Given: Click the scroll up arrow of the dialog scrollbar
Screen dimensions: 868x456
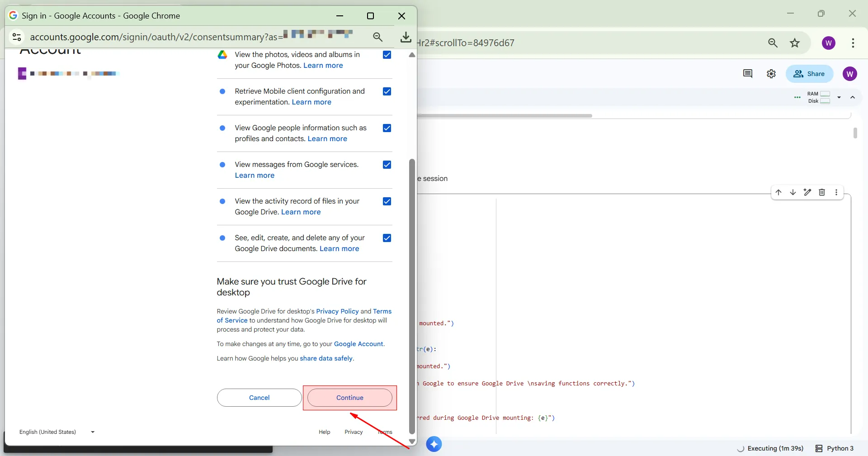Looking at the screenshot, I should 412,55.
